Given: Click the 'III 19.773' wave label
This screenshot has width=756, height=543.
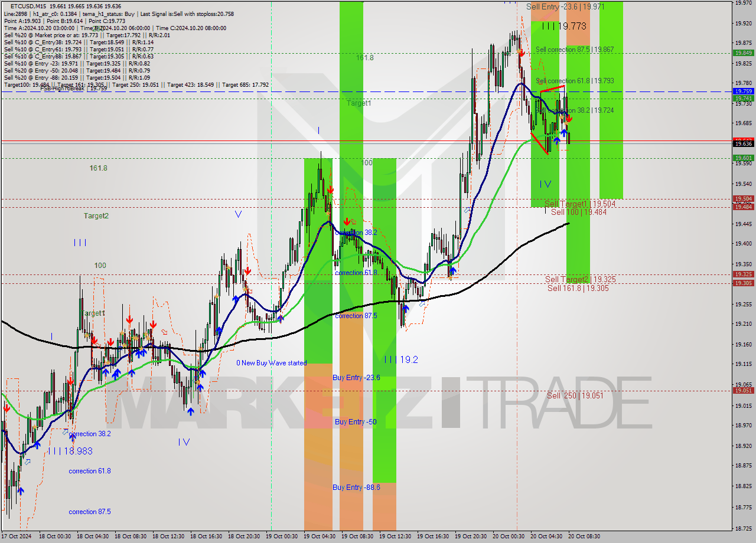Looking at the screenshot, I should (564, 26).
